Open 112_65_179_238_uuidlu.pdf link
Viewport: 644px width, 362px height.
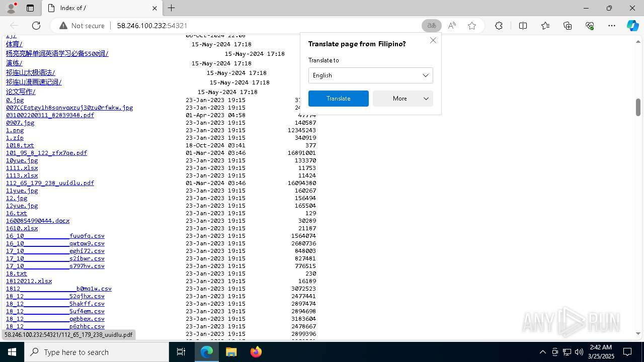50,183
